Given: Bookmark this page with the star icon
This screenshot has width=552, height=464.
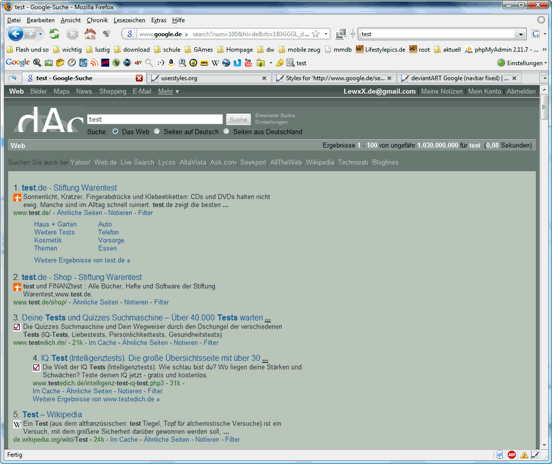Looking at the screenshot, I should [x=316, y=34].
